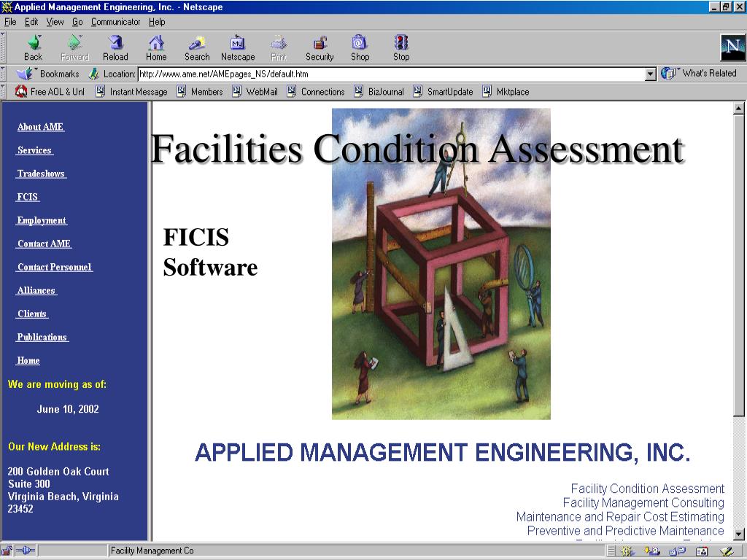Click the Members bookmark icon
Screen dimensions: 747x560
coord(181,91)
